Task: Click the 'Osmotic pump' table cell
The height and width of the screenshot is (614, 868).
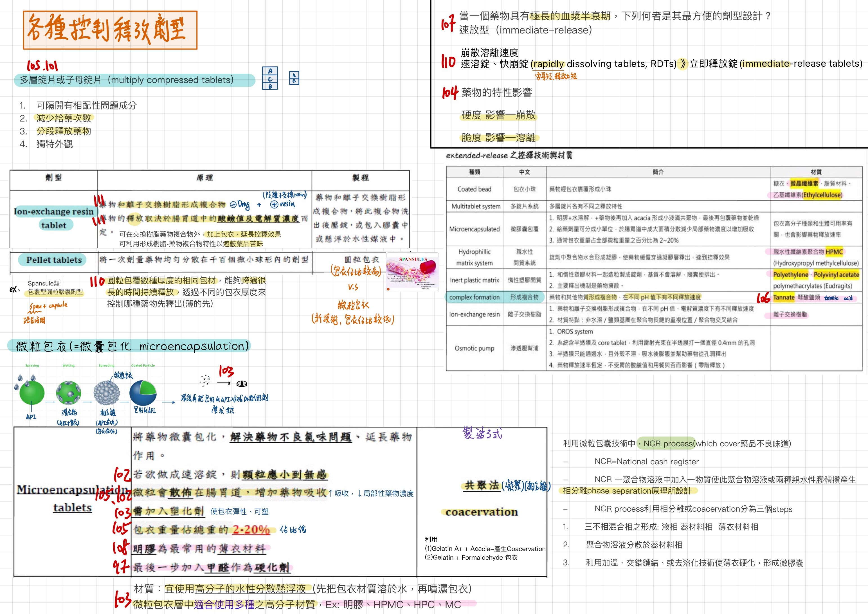Action: coord(474,348)
